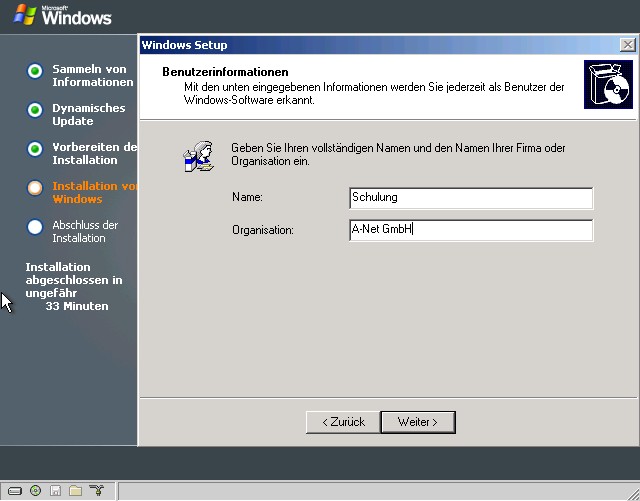Screen dimensions: 640x501
Task: Select the Dynamisches Update step indicator
Action: coord(35,110)
